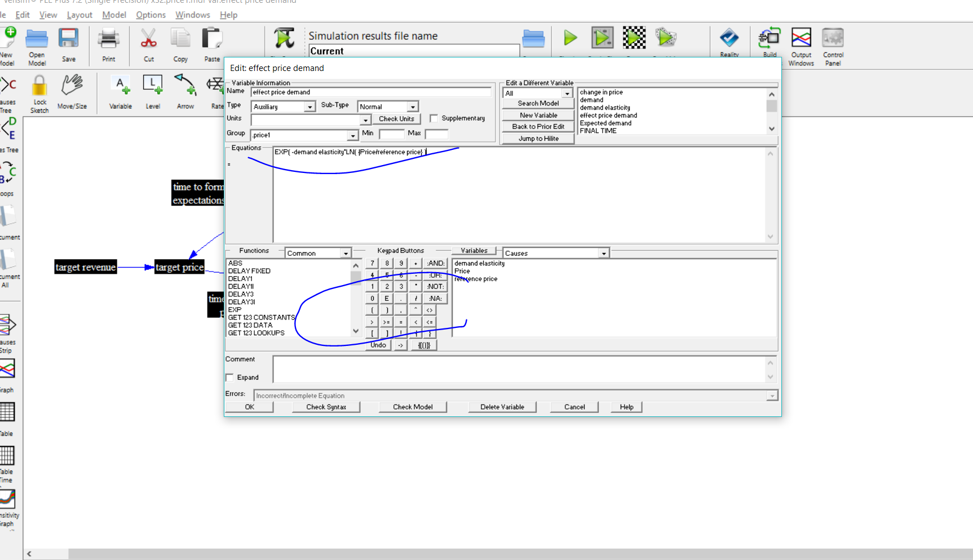Select EXP in the Functions list

pos(235,310)
